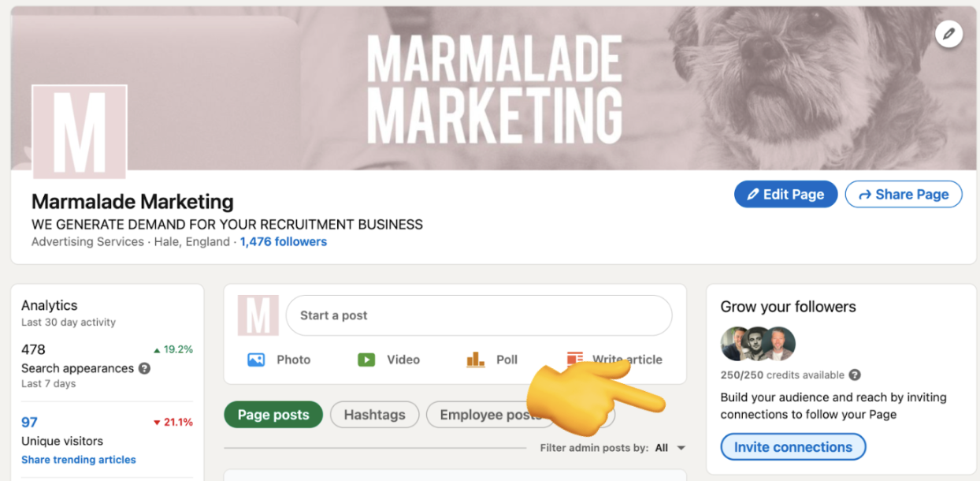Click the Edit Page button
Screen dimensions: 980x481
coord(785,194)
